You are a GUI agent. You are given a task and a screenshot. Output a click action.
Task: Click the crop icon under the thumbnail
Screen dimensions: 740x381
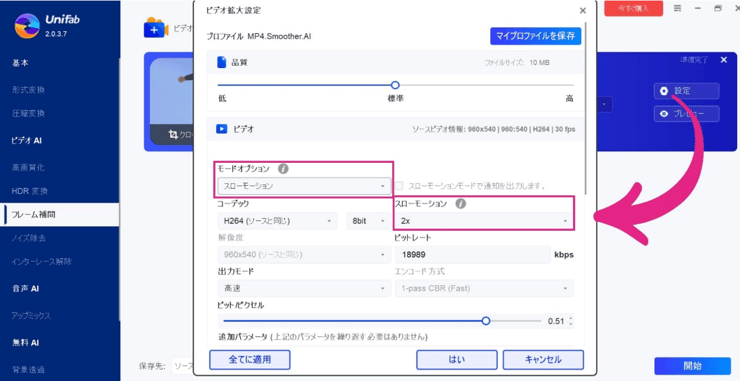[x=173, y=135]
